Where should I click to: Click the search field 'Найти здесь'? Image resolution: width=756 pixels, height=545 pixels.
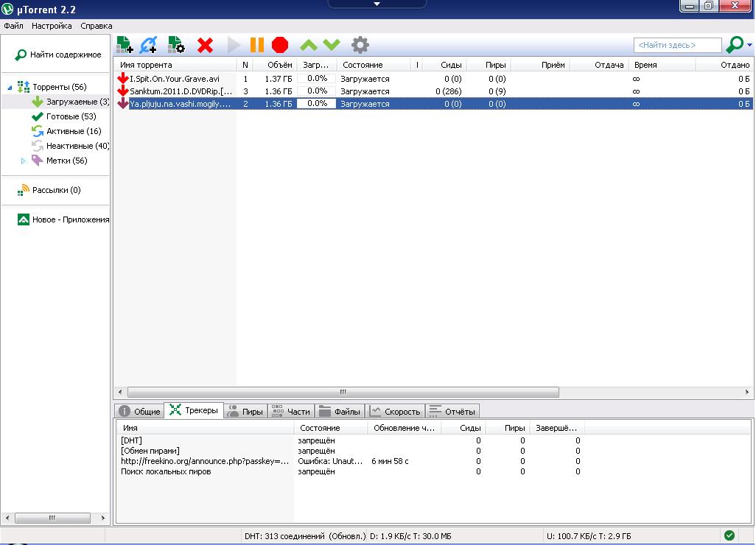677,46
